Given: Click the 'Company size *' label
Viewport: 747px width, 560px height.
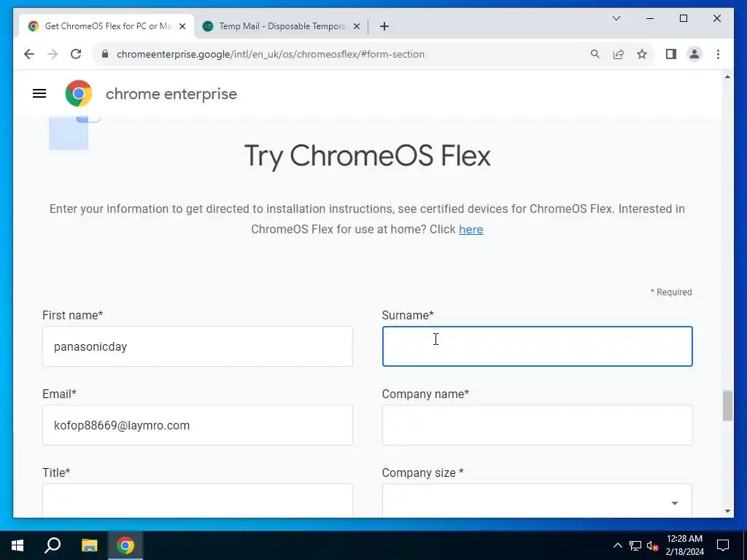Looking at the screenshot, I should click(x=422, y=472).
